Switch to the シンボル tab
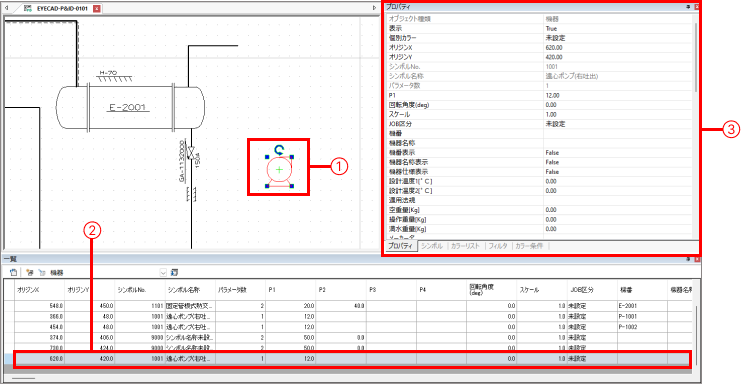Viewport: 741px width, 384px height. [432, 246]
